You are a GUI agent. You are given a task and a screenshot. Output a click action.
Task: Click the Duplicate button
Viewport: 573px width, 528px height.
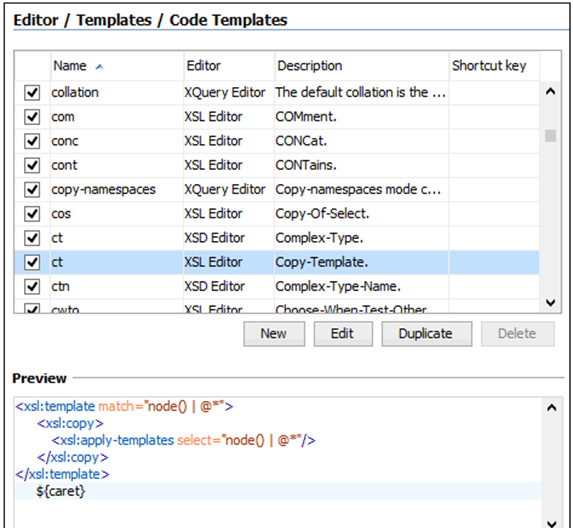coord(426,334)
